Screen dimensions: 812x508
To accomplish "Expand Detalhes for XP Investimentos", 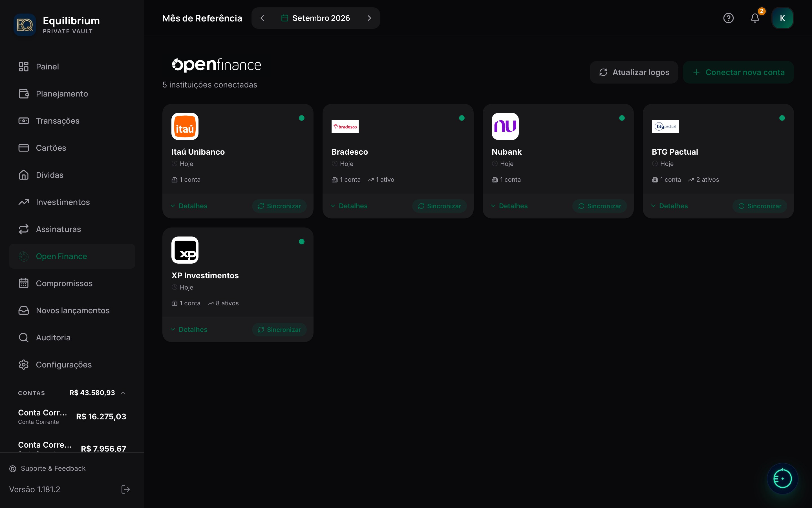I will 189,330.
